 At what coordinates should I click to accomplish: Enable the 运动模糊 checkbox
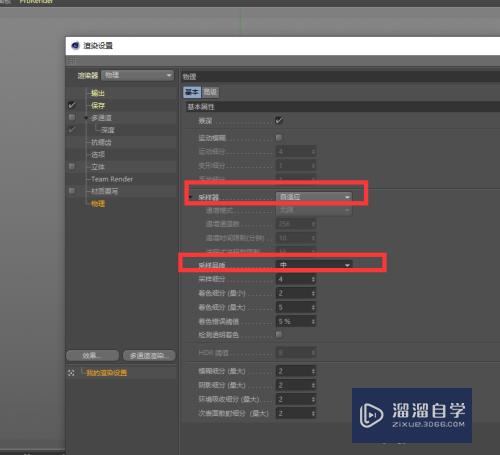(x=279, y=137)
